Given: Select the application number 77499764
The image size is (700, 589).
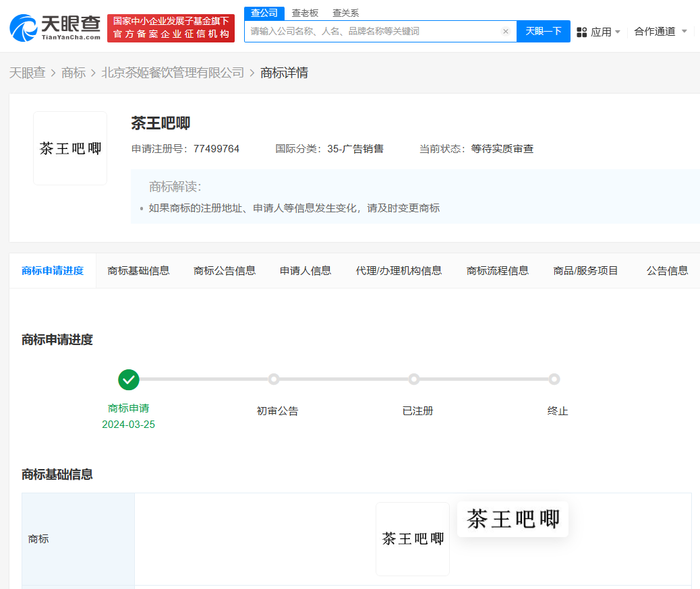Looking at the screenshot, I should [216, 149].
